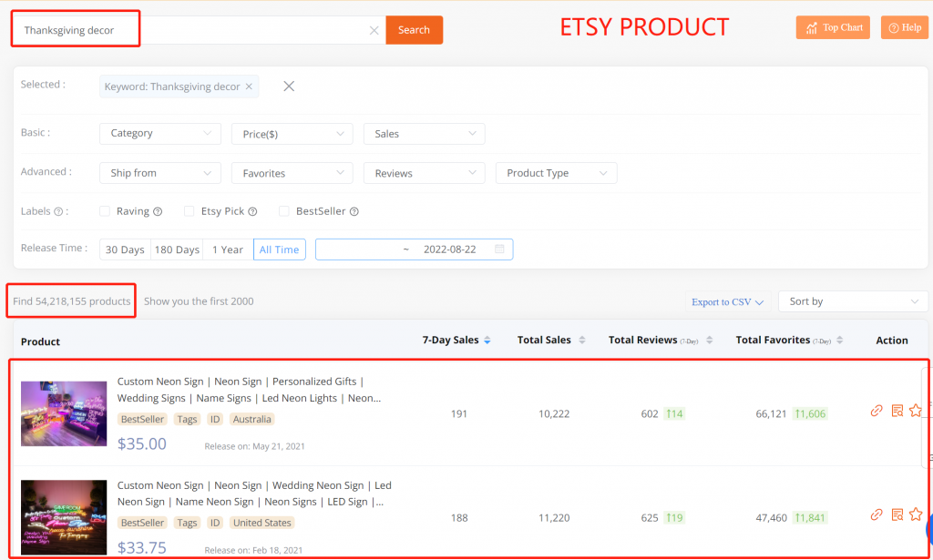Select the 30 Days release time tab
The height and width of the screenshot is (560, 933).
[125, 249]
